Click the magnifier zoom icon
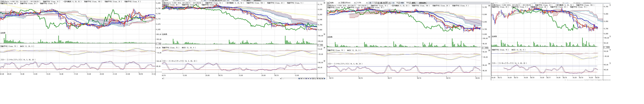This screenshot has width=644, height=104. click(x=320, y=79)
